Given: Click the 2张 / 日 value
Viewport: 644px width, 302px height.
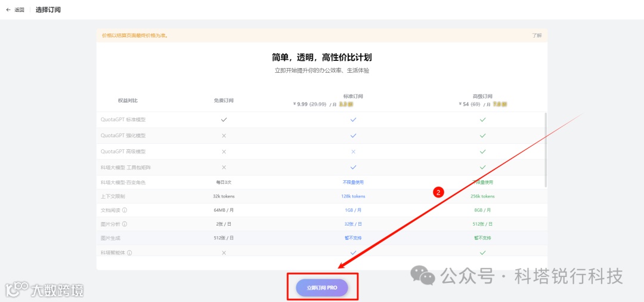Looking at the screenshot, I should point(224,224).
